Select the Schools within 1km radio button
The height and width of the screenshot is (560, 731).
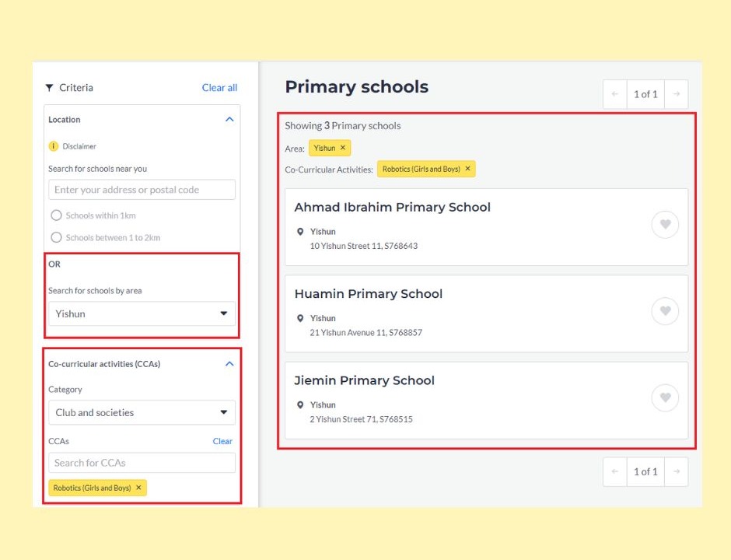tap(55, 215)
